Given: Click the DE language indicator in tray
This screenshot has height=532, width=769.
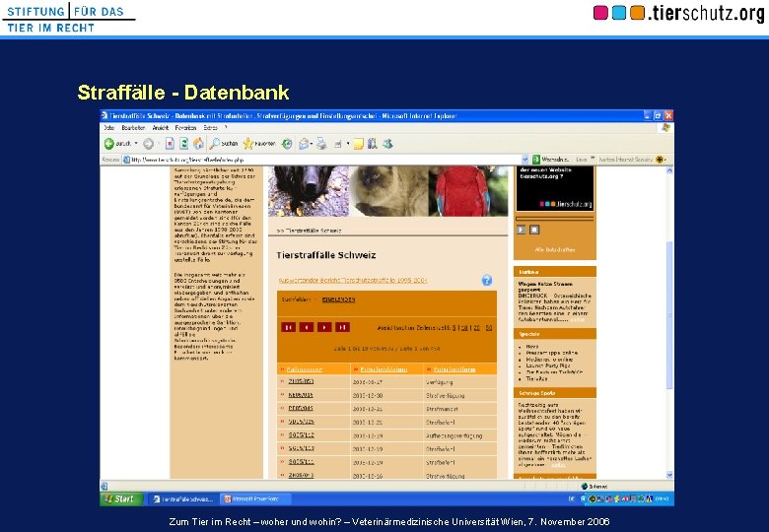Looking at the screenshot, I should (x=572, y=499).
